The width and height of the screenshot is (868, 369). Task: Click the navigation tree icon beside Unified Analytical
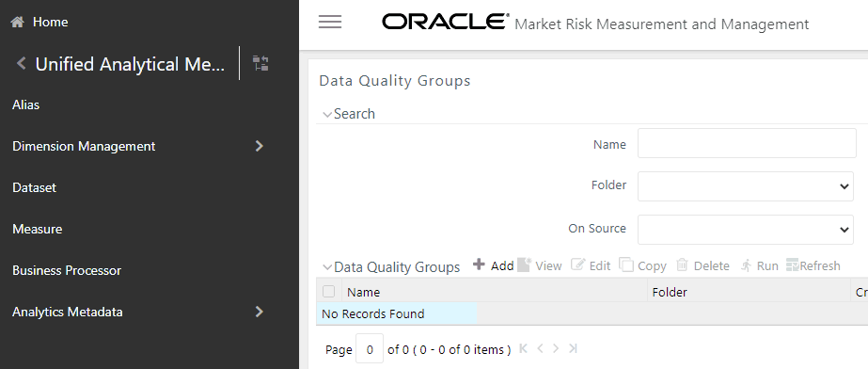[260, 63]
